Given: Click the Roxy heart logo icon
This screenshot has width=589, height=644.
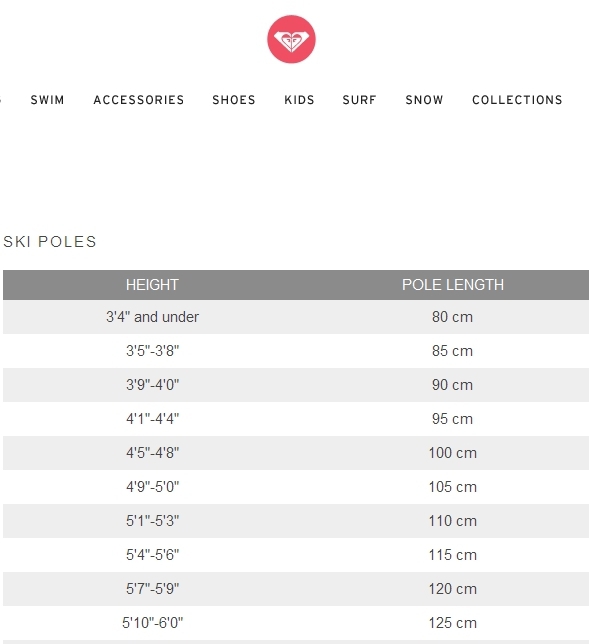Looking at the screenshot, I should [291, 39].
